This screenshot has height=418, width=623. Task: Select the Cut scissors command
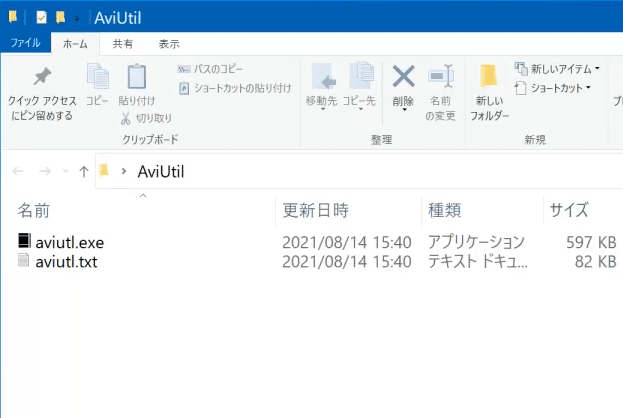point(146,118)
